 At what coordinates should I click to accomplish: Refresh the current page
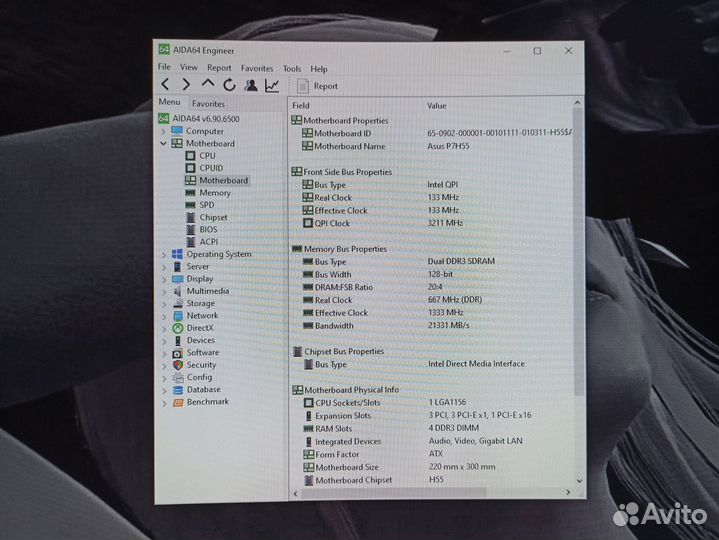[229, 85]
